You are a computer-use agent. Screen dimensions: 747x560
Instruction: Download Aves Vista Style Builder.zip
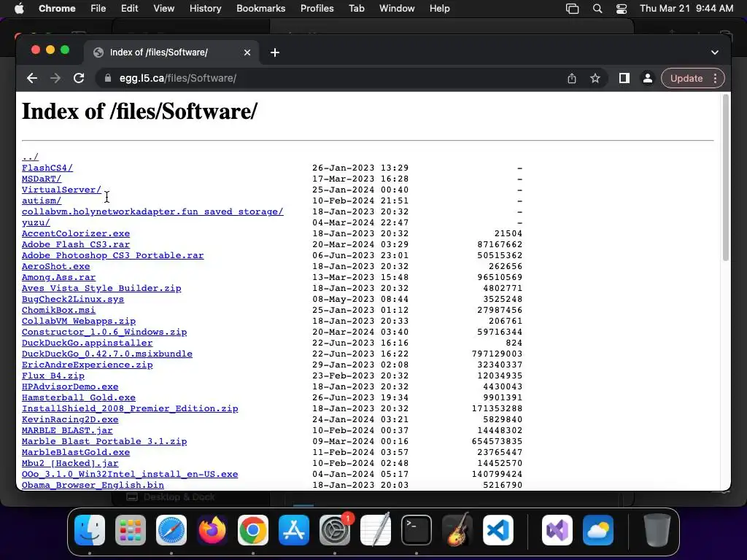(101, 288)
